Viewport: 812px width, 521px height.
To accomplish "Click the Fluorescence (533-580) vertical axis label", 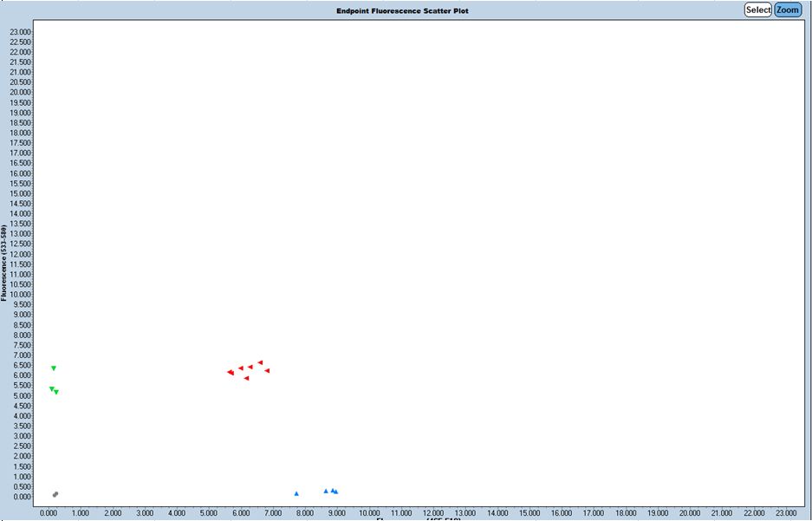I will [5, 263].
